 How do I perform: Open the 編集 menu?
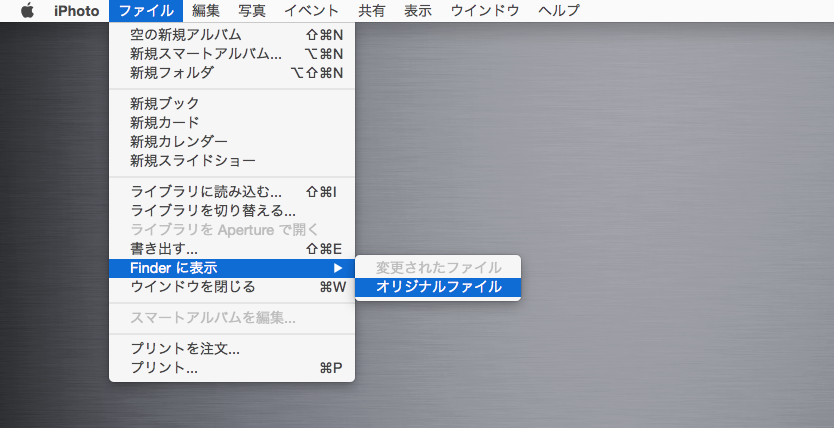[x=206, y=11]
